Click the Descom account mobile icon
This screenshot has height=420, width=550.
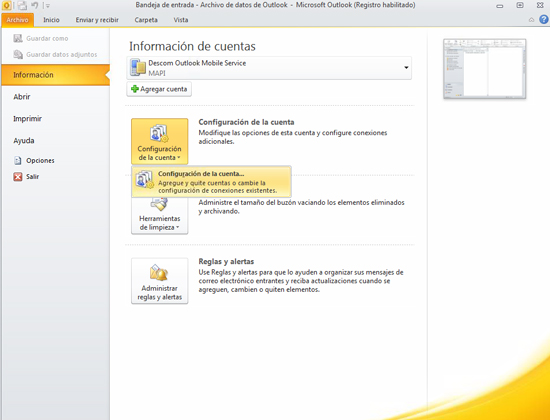coord(138,68)
